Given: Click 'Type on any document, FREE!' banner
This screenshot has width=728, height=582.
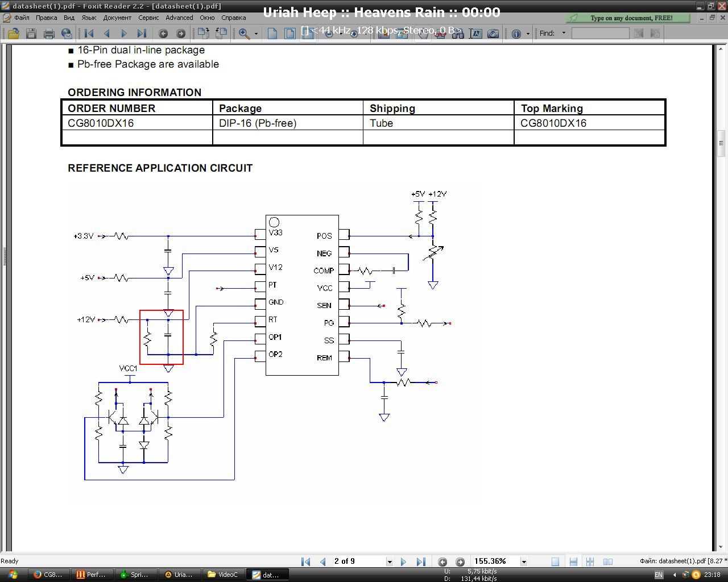Looking at the screenshot, I should click(628, 18).
